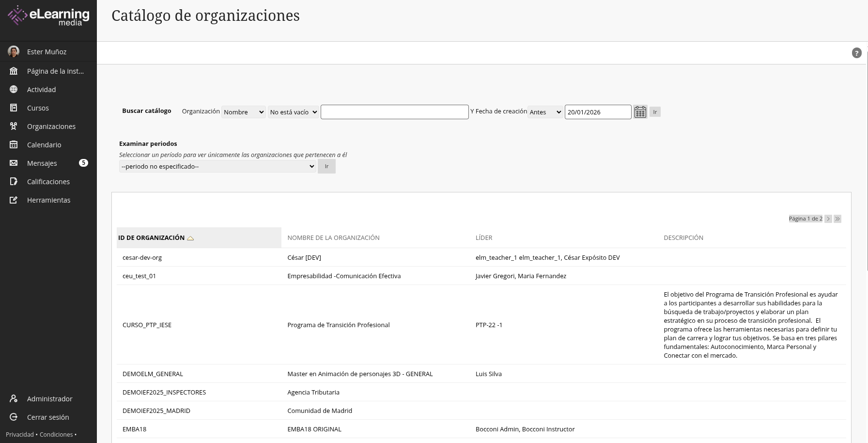The image size is (868, 443).
Task: Click 'EMBA18 ORIGINAL' organization name
Action: point(314,429)
